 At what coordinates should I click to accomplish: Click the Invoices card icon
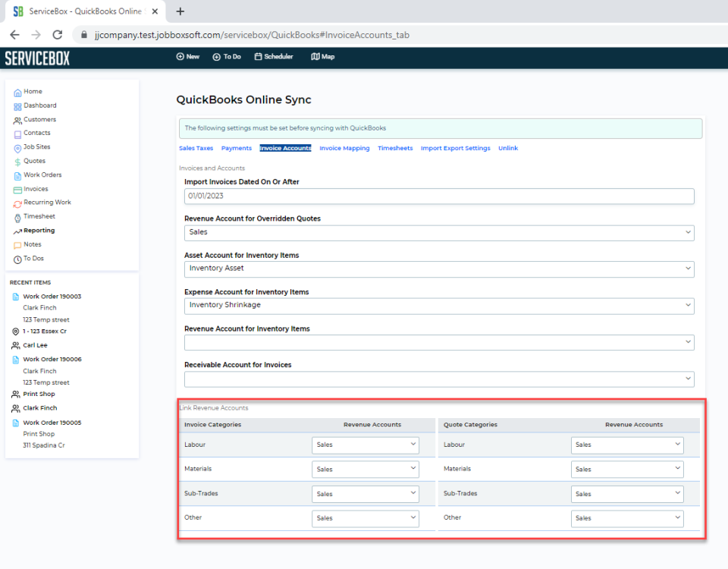[17, 190]
